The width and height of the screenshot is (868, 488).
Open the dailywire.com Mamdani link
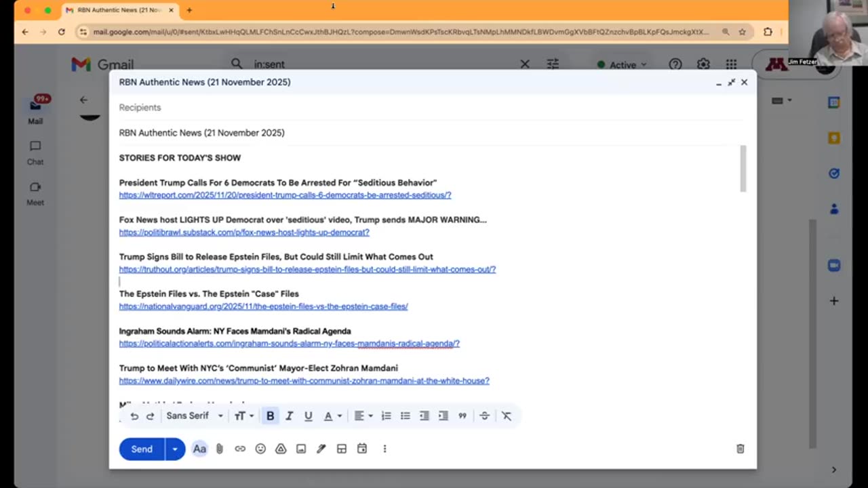click(x=304, y=381)
